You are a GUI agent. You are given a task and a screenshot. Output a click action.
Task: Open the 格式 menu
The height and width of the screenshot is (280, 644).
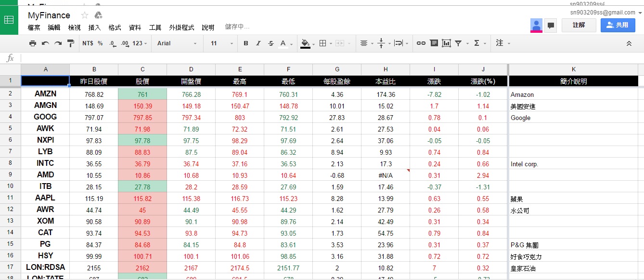click(x=115, y=27)
